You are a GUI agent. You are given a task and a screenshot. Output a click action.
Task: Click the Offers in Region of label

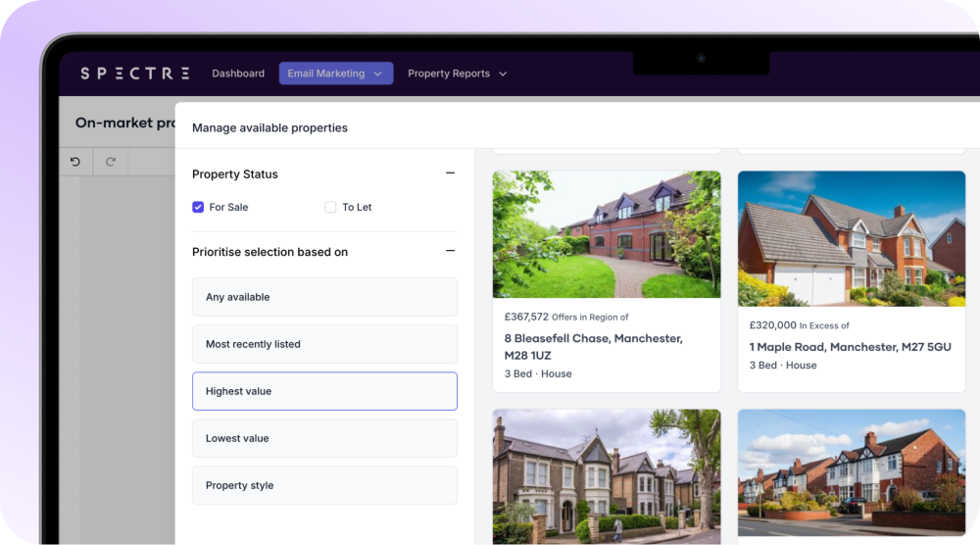(589, 318)
